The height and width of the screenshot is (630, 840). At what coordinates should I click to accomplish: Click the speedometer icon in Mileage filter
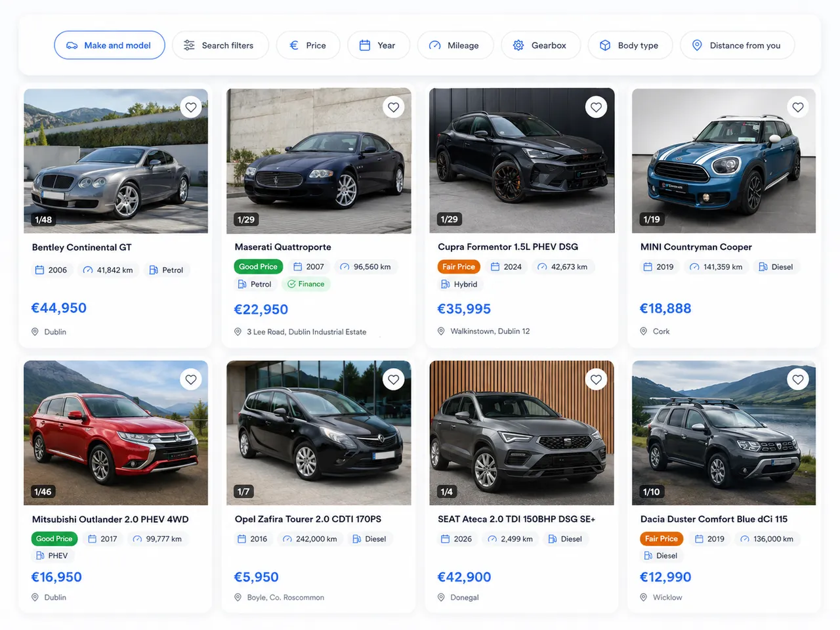(x=435, y=45)
